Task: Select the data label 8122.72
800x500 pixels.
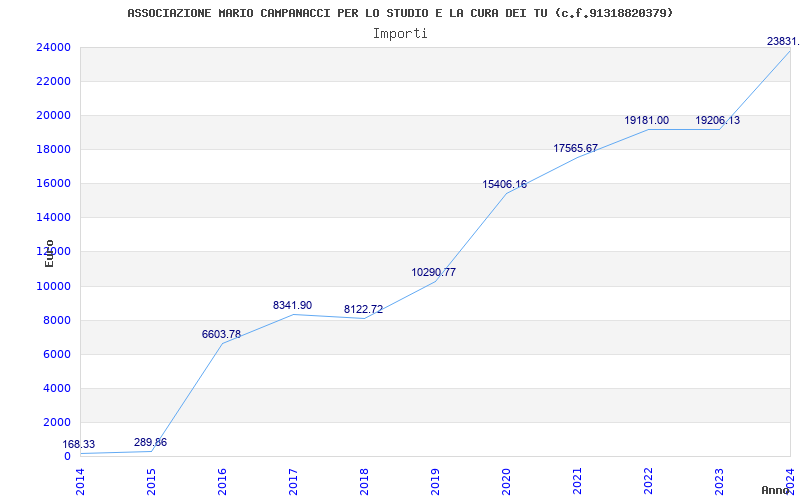Action: click(x=363, y=309)
